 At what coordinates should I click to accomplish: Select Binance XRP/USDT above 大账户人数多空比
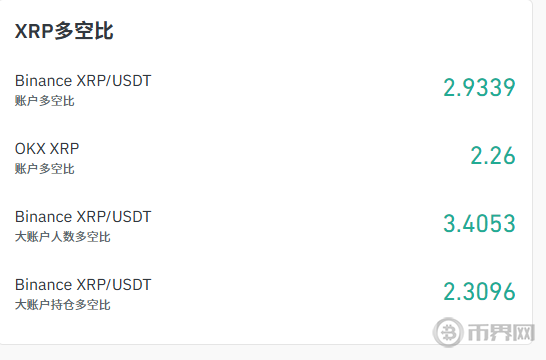tap(83, 217)
